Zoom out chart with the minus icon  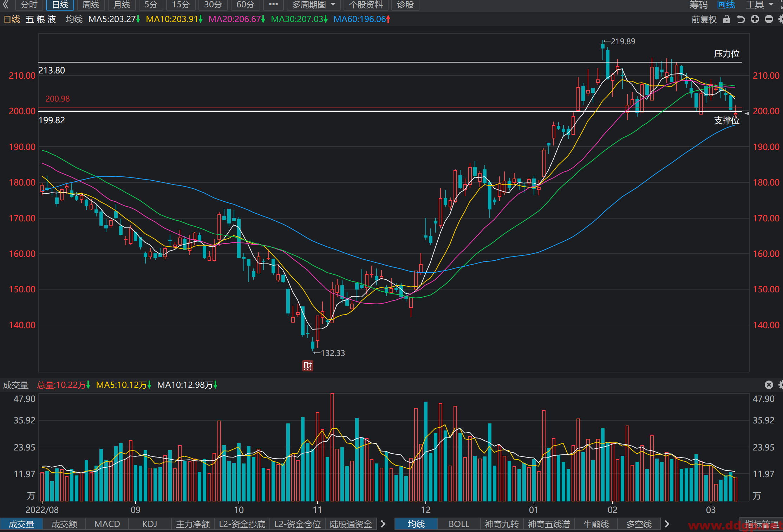(769, 19)
